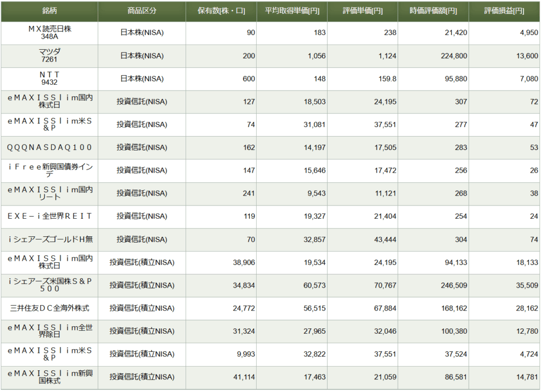Select the 保有数[株・口] column header

click(x=221, y=11)
